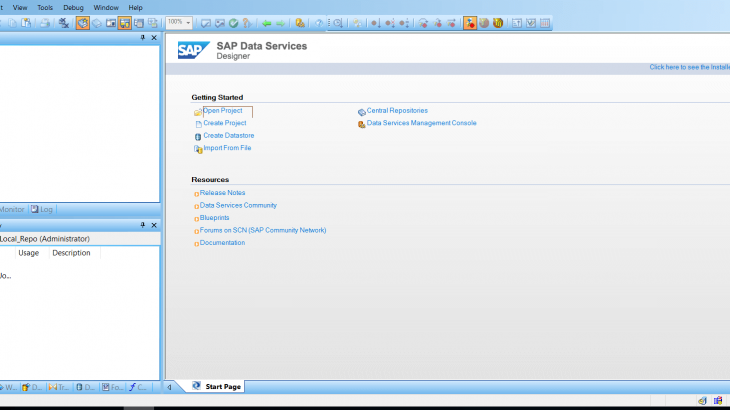Viewport: 730px width, 410px height.
Task: Open the Tools menu
Action: click(x=45, y=7)
